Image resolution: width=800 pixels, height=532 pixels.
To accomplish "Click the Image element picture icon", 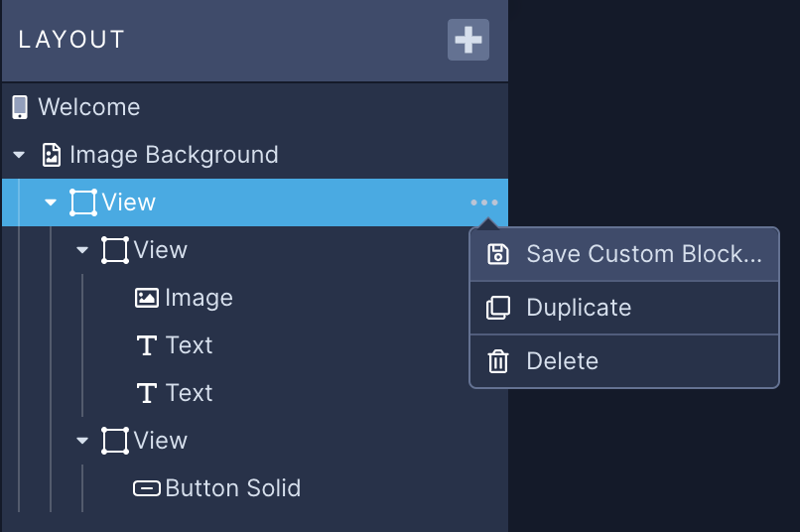I will coord(147,298).
